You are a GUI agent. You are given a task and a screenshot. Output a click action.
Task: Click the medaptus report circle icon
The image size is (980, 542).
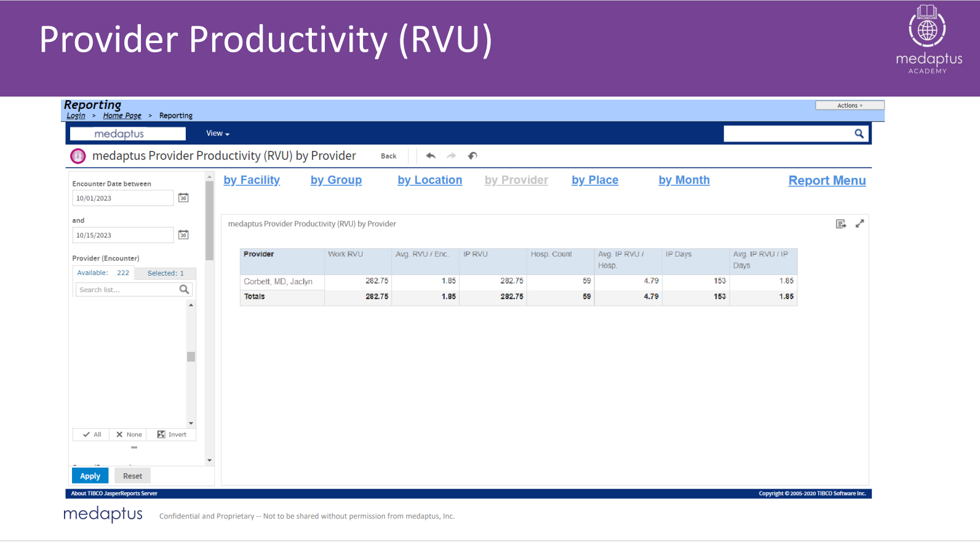[78, 156]
